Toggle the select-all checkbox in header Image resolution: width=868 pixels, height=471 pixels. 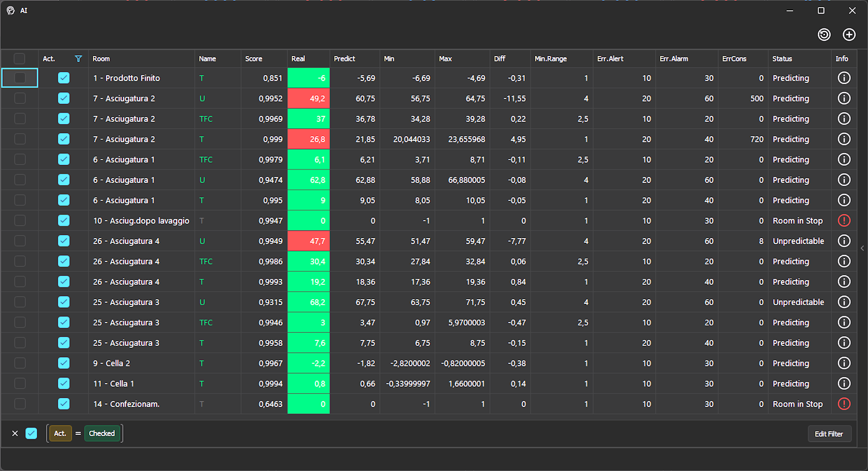point(19,59)
